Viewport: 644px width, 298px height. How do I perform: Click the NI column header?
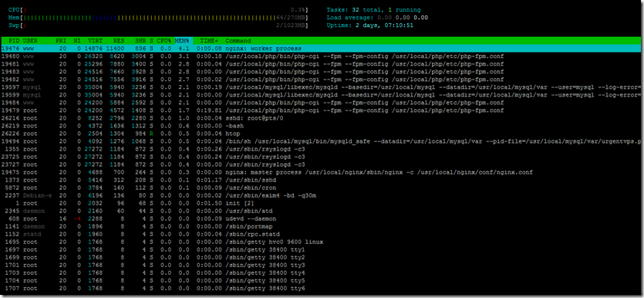pos(77,41)
